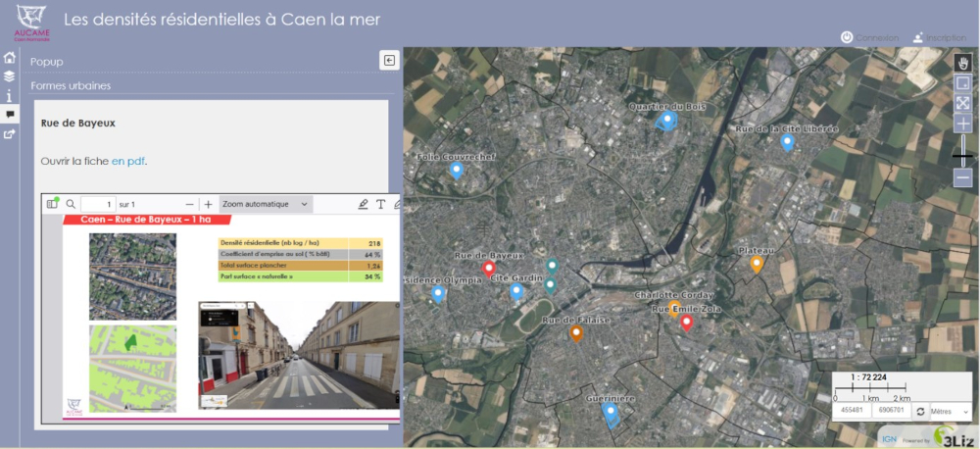The height and width of the screenshot is (449, 980).
Task: Adjust the map zoom slider handle
Action: tap(962, 156)
